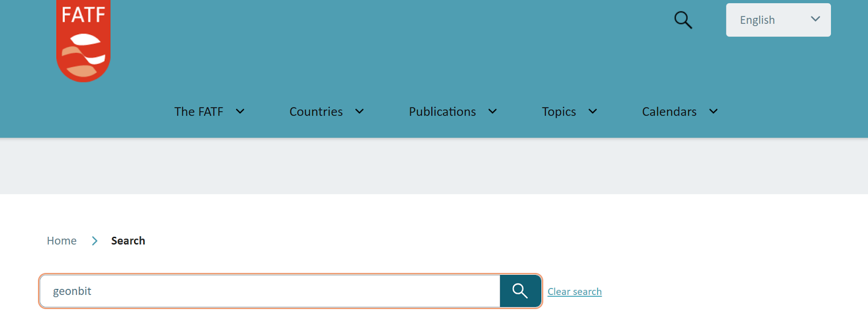The height and width of the screenshot is (321, 868).
Task: Open The FATF menu
Action: [199, 111]
